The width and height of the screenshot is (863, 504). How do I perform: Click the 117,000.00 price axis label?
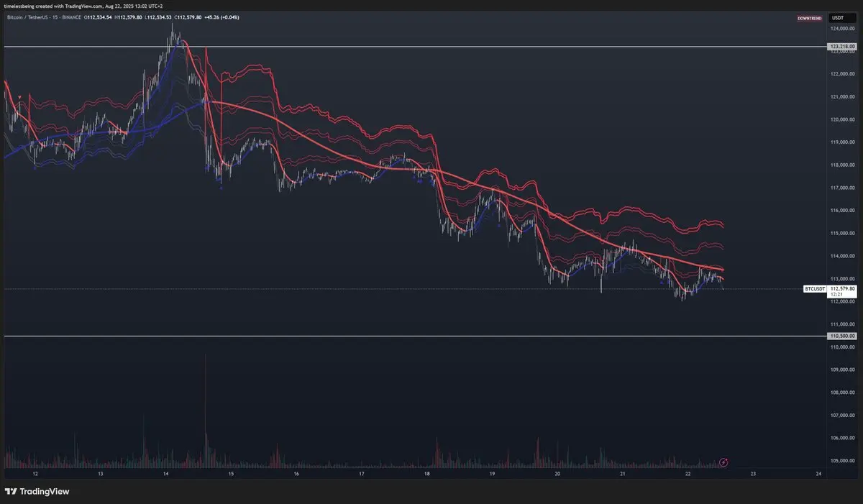(x=842, y=188)
